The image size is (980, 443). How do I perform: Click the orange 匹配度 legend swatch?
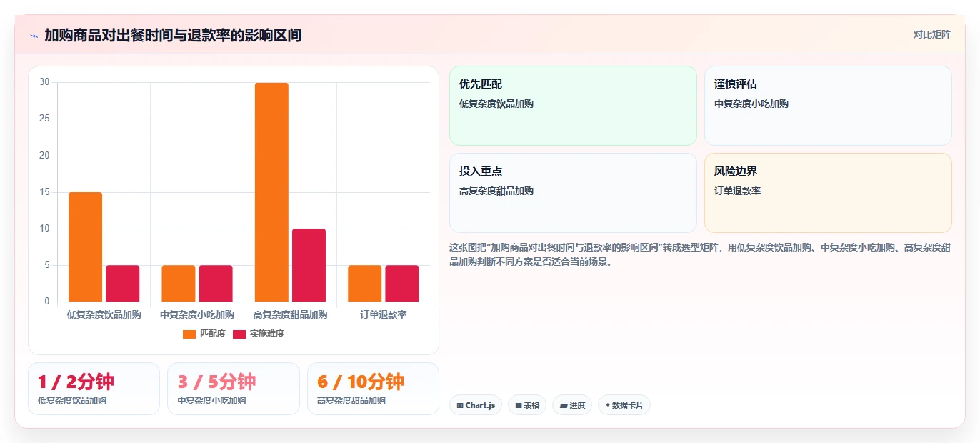coord(189,334)
